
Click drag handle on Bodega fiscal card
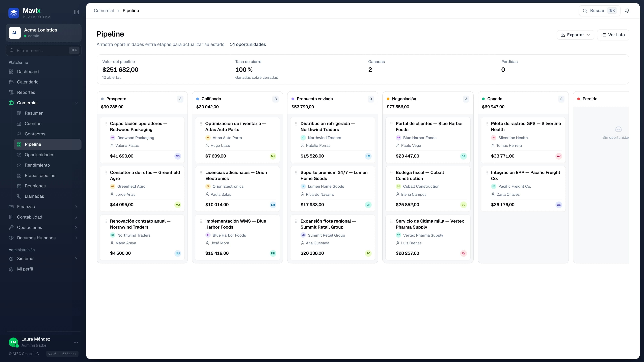391,173
